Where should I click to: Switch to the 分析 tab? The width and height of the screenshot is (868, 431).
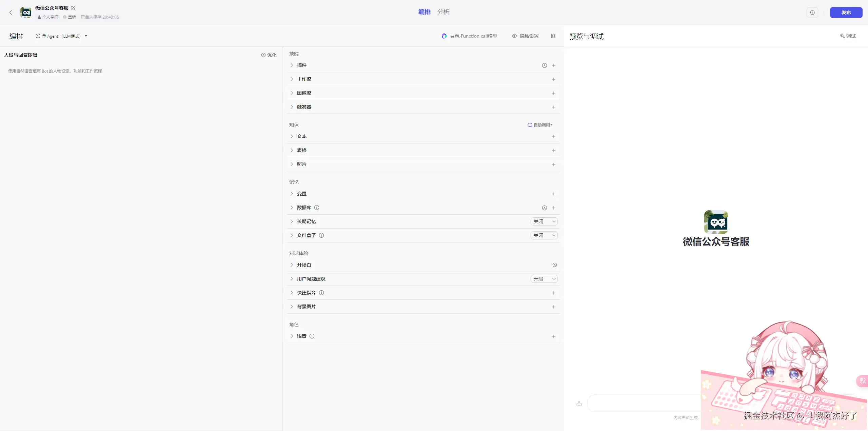coord(443,12)
